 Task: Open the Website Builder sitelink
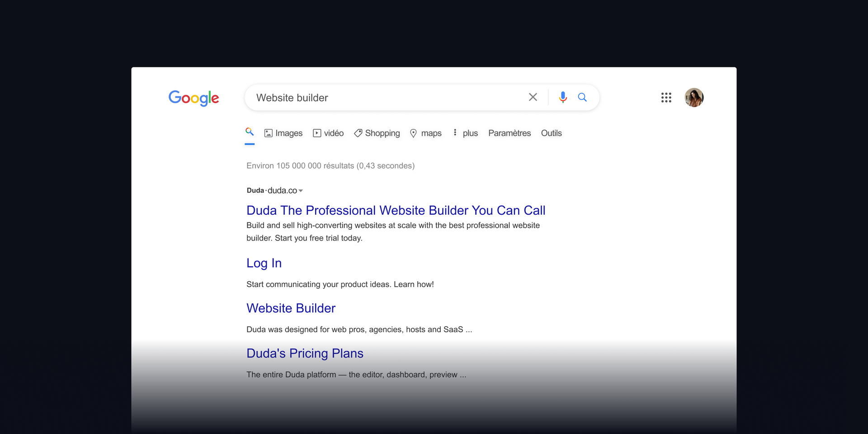pos(291,308)
